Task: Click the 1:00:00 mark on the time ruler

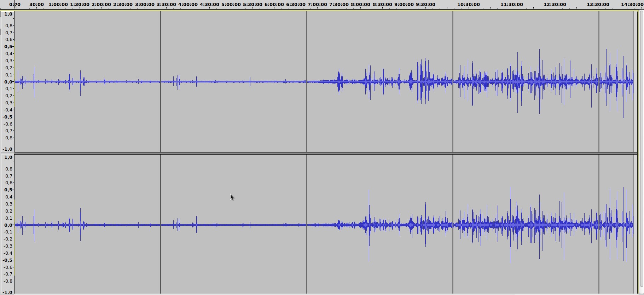Action: pos(58,4)
